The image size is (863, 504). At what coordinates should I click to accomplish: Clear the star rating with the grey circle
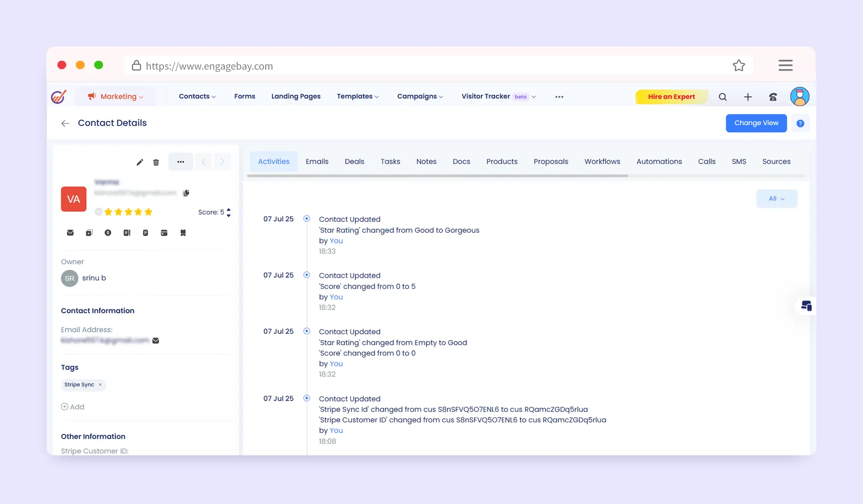click(98, 212)
